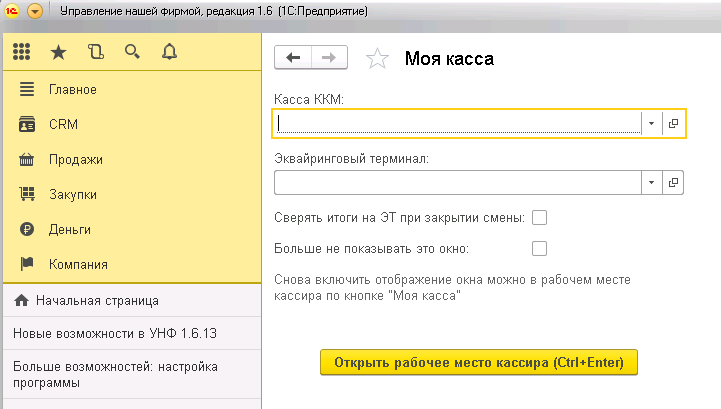
Task: Go to Начальная страница tab
Action: tap(132, 300)
